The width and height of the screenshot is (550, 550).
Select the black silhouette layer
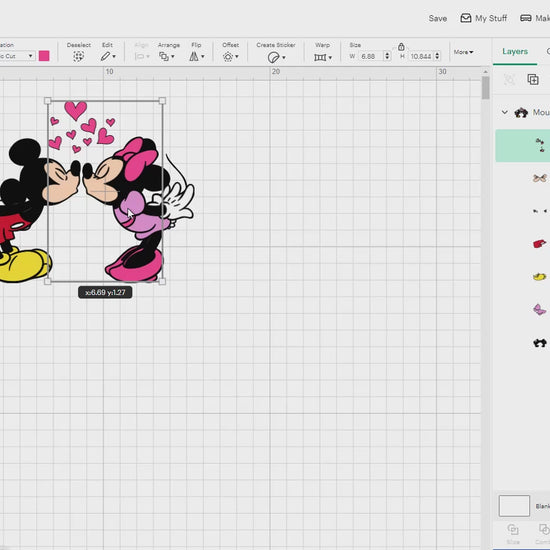(x=539, y=343)
